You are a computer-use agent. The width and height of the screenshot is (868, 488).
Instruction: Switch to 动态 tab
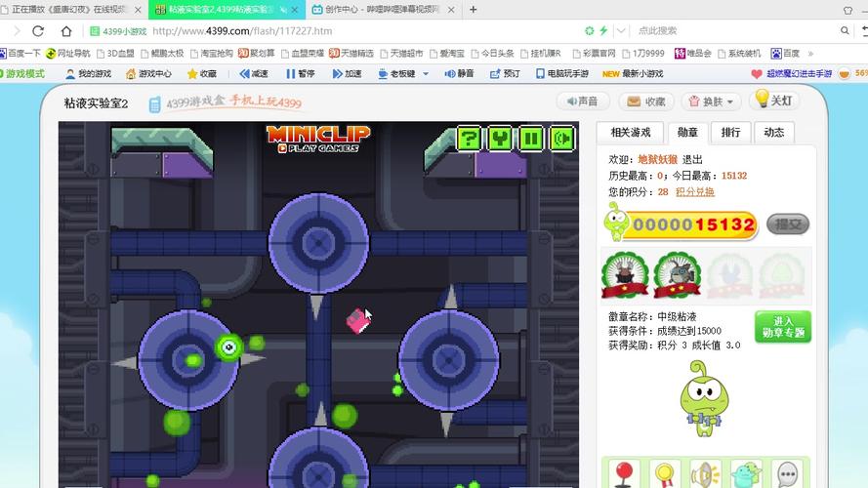click(x=774, y=132)
